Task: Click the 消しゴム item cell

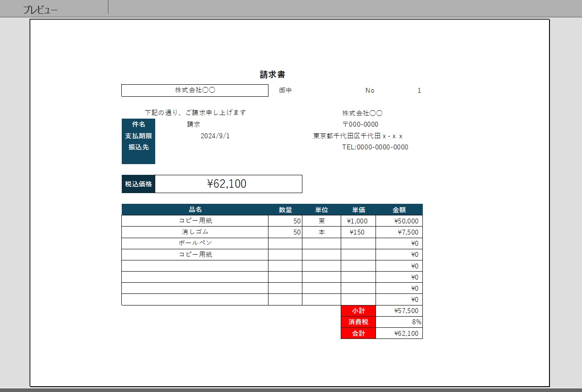Action: [195, 232]
